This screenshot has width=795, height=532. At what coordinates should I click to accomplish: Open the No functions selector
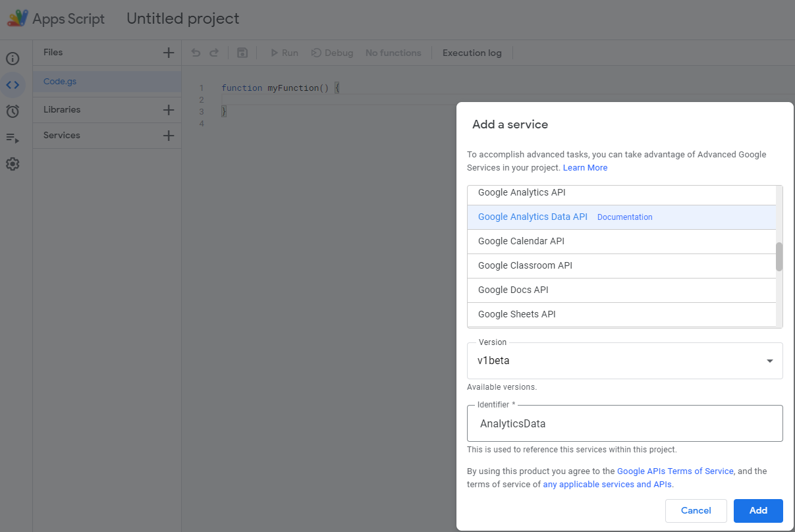pyautogui.click(x=393, y=53)
